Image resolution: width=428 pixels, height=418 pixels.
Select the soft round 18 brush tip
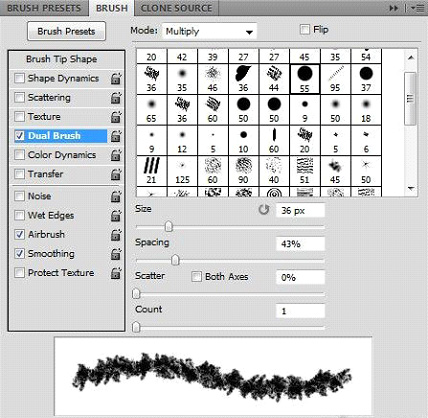pyautogui.click(x=366, y=110)
